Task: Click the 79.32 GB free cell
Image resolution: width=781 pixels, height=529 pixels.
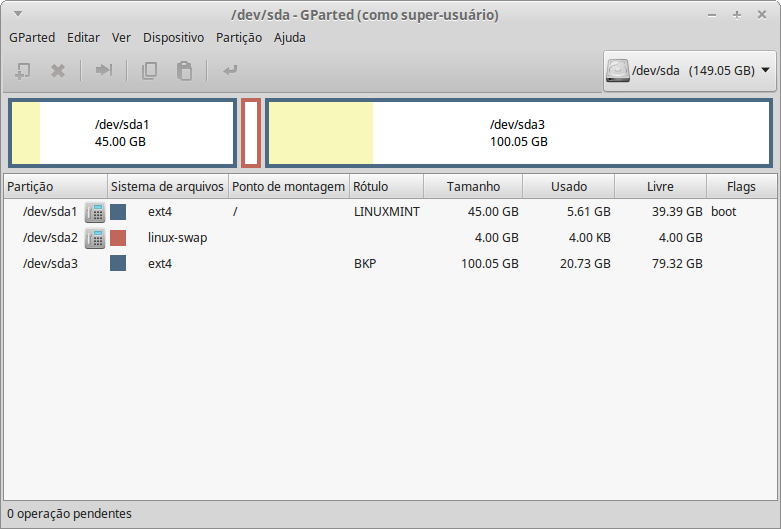Action: point(677,264)
